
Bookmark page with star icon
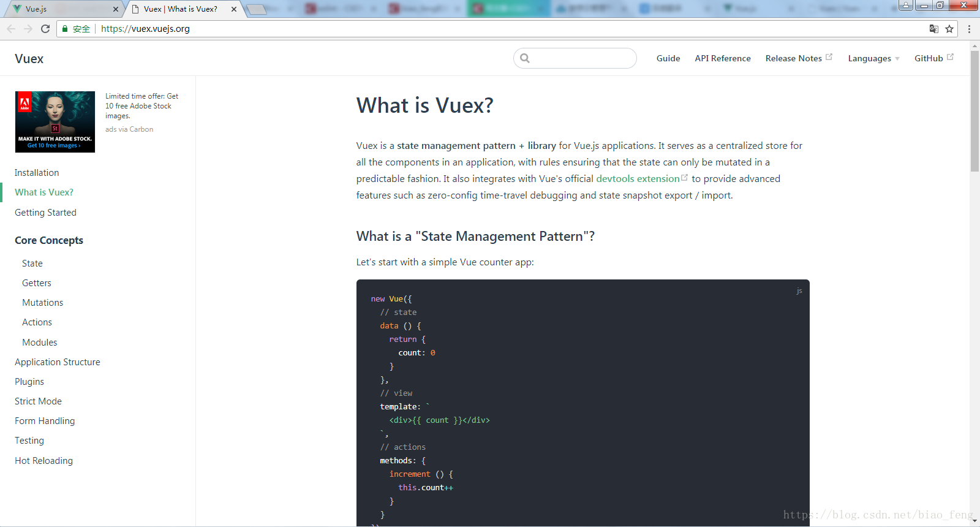point(949,29)
